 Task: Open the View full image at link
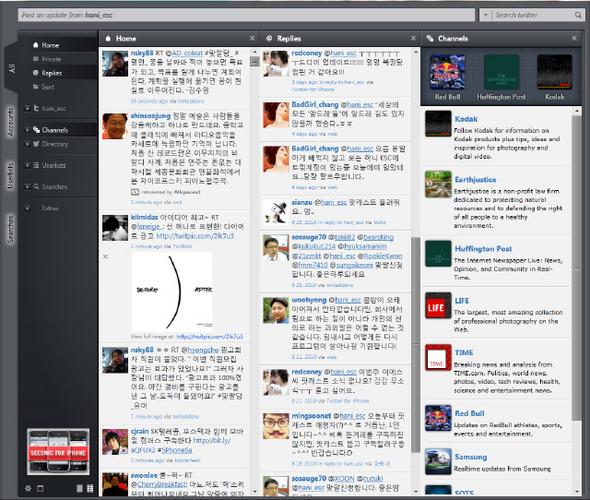tap(210, 336)
